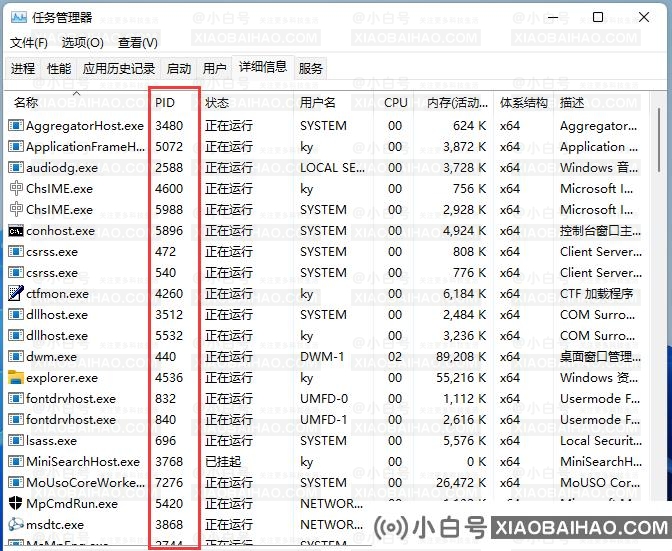Sort by the PID column header
This screenshot has width=672, height=551.
tap(175, 103)
